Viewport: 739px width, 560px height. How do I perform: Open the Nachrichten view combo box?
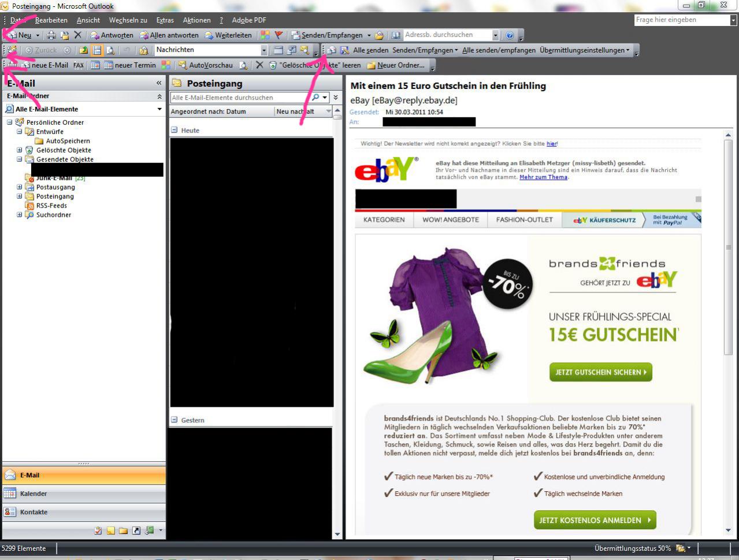point(211,50)
